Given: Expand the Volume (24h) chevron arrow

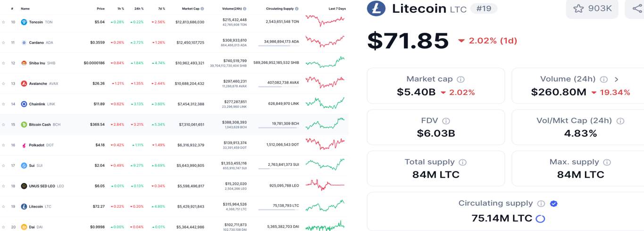Looking at the screenshot, I should (616, 79).
